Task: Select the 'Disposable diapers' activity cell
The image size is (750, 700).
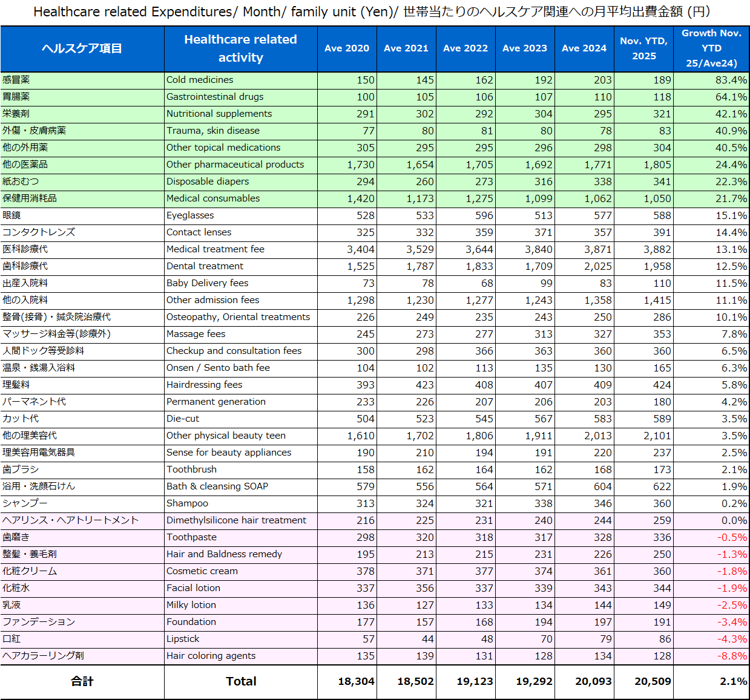Action: [208, 182]
